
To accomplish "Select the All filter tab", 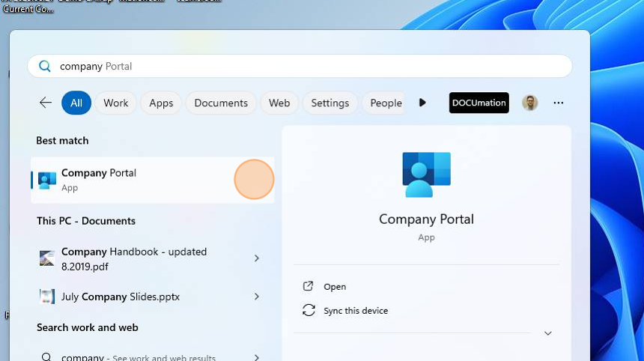I will coord(76,103).
